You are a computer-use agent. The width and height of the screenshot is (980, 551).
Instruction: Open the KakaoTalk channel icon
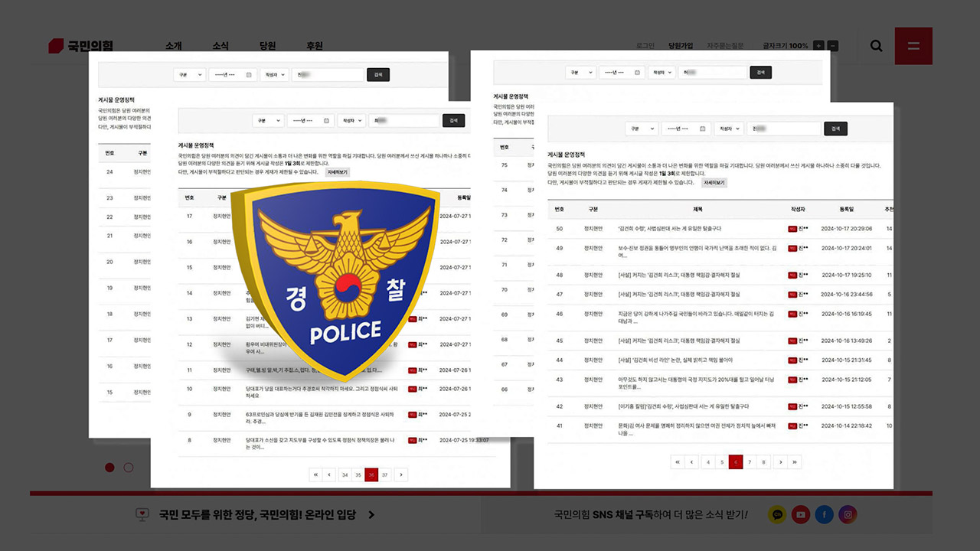[777, 514]
